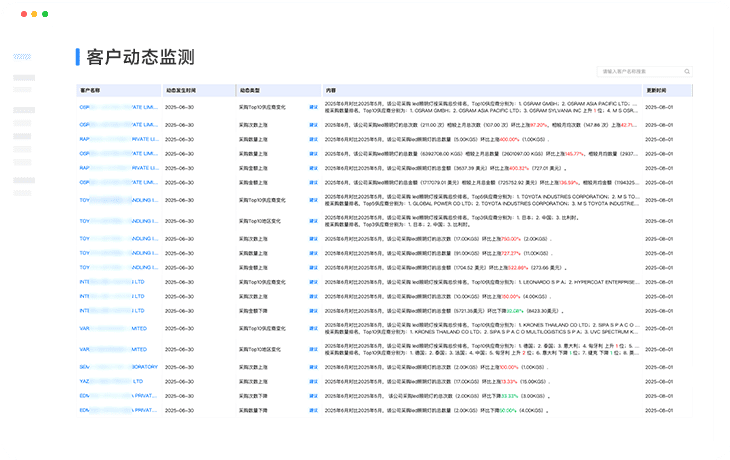Click 建议 in the VAR 采购Top10地区变化 row

point(314,350)
